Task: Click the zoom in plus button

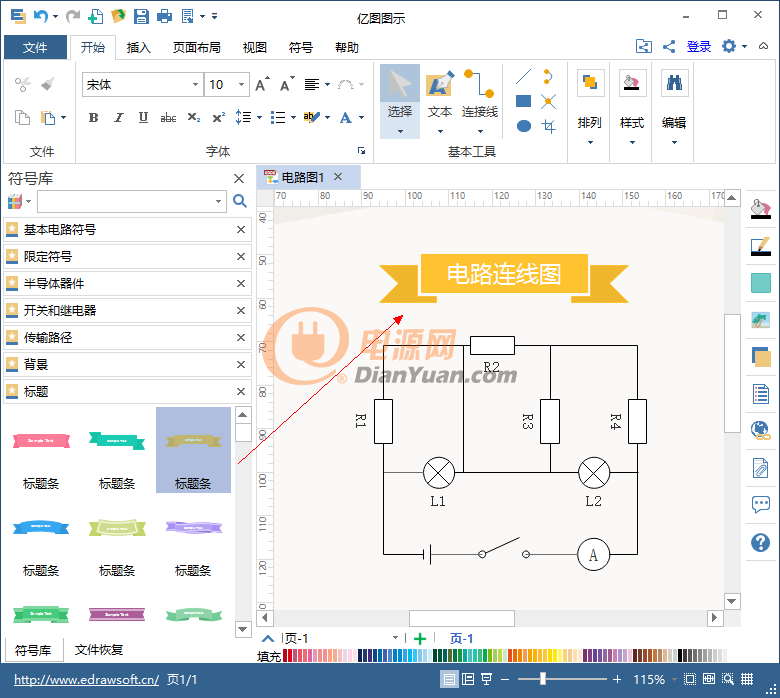Action: pyautogui.click(x=617, y=679)
